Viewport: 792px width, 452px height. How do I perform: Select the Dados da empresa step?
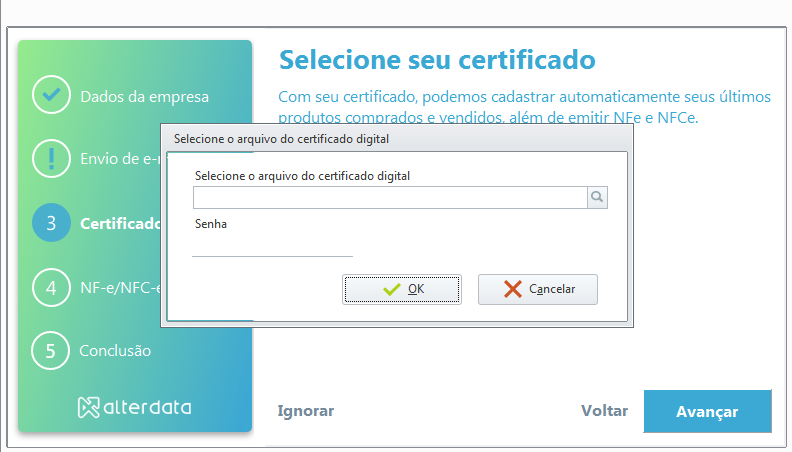click(144, 96)
